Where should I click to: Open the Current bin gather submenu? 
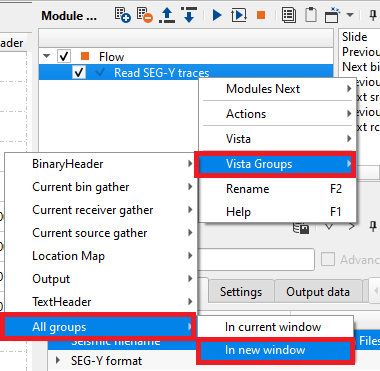(101, 187)
